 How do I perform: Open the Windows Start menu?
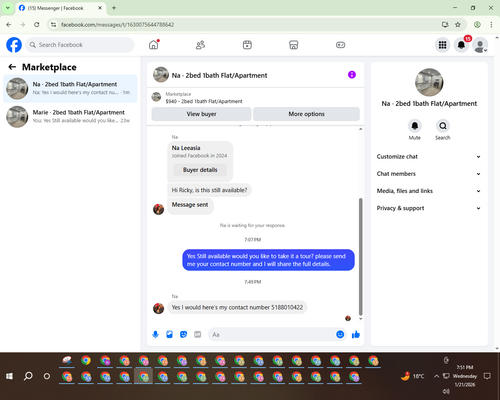pyautogui.click(x=9, y=376)
